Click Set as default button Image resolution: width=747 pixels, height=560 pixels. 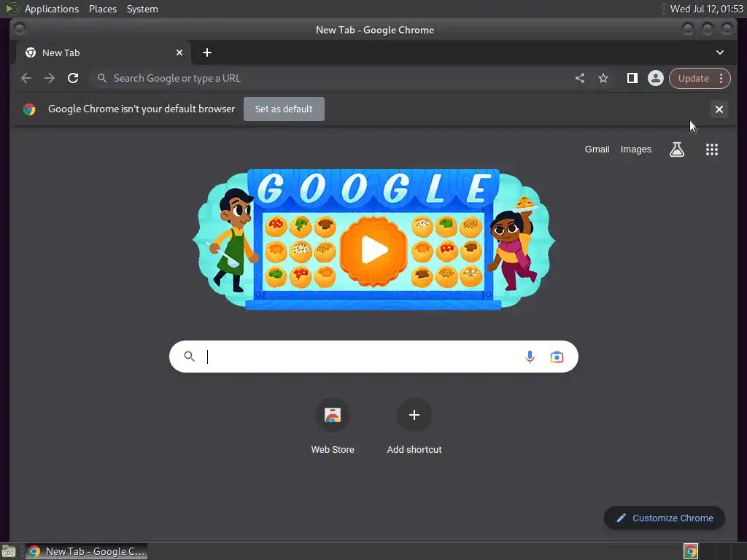[x=284, y=109]
